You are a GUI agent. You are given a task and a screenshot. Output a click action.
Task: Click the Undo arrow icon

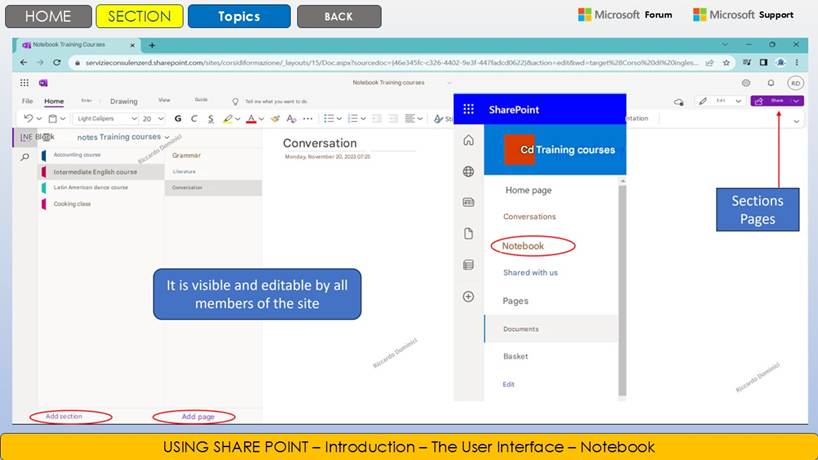coord(28,118)
